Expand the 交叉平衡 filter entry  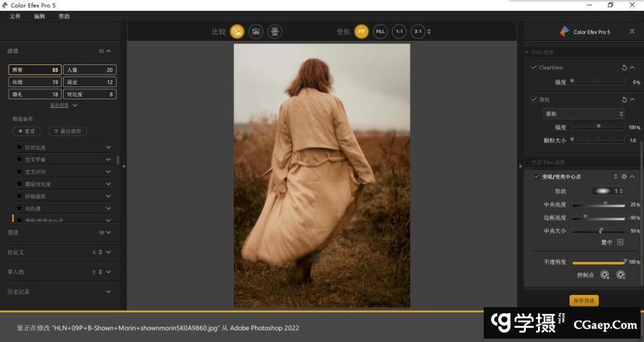coord(108,160)
